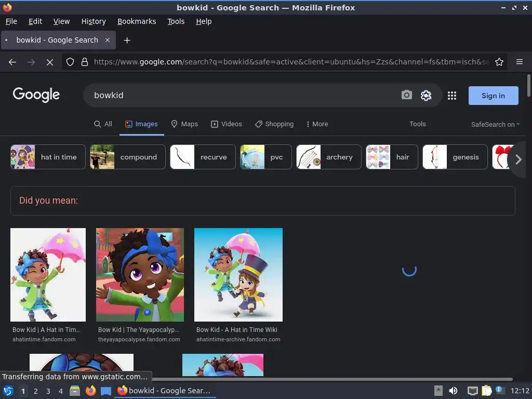Open the Edit menu
Screen dimensions: 532x399
(x=35, y=21)
